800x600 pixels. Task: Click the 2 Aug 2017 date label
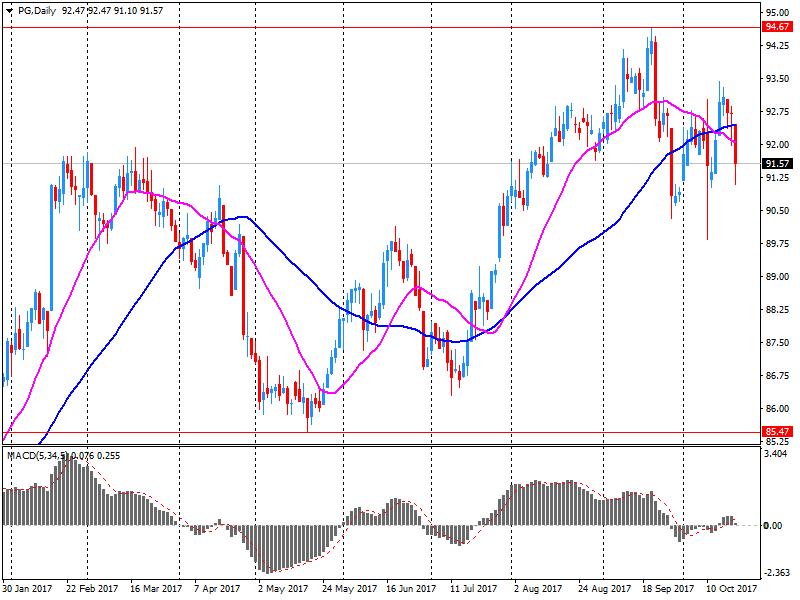538,589
